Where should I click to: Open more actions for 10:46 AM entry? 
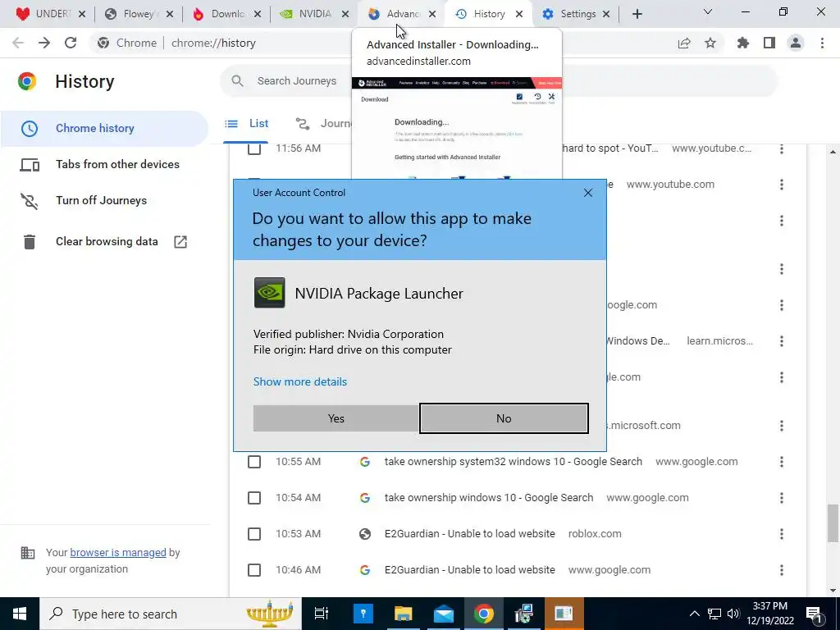click(782, 570)
